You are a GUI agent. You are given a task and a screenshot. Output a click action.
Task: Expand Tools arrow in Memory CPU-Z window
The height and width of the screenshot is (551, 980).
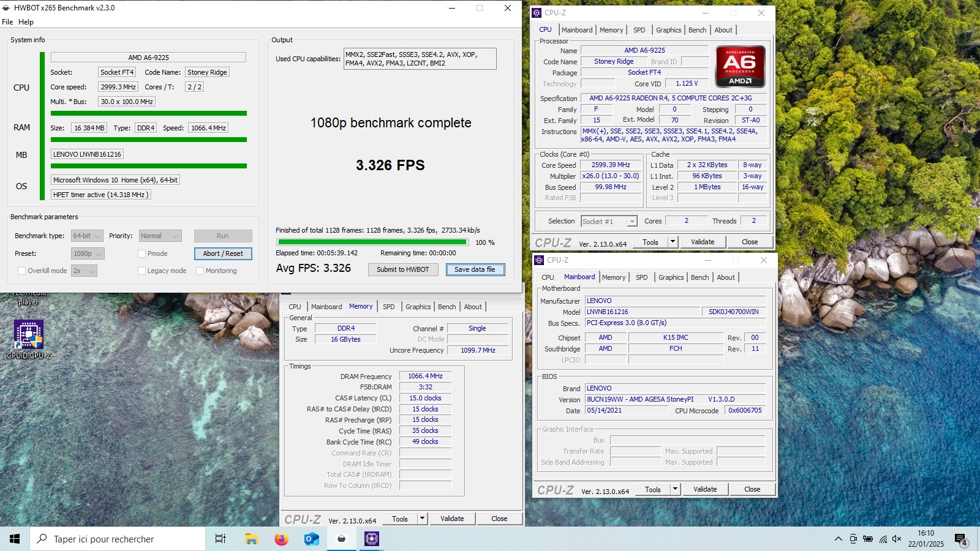click(x=422, y=519)
